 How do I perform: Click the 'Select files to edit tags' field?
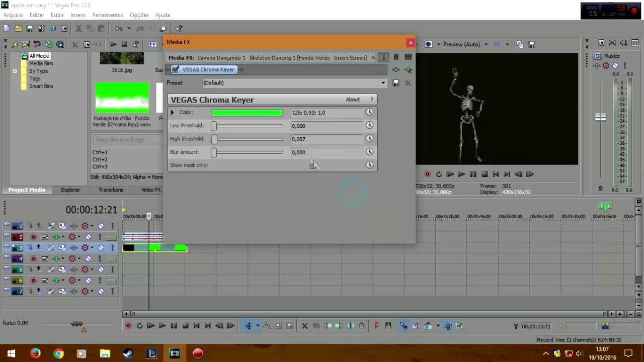pyautogui.click(x=127, y=139)
